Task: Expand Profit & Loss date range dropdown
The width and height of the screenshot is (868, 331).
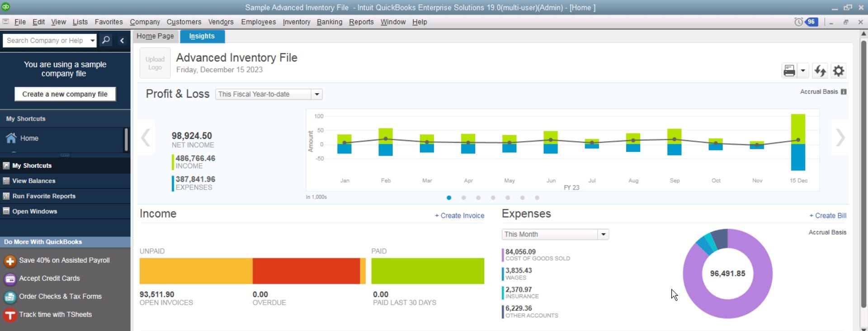Action: pyautogui.click(x=317, y=94)
